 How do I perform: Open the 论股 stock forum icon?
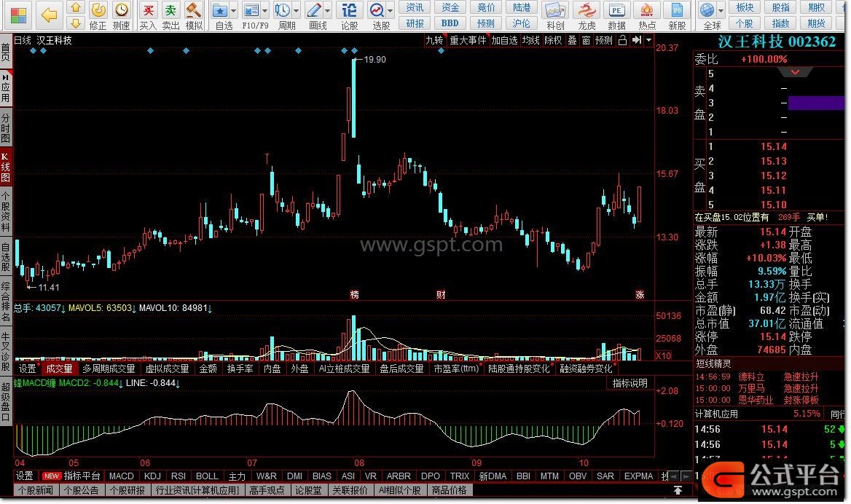[350, 16]
